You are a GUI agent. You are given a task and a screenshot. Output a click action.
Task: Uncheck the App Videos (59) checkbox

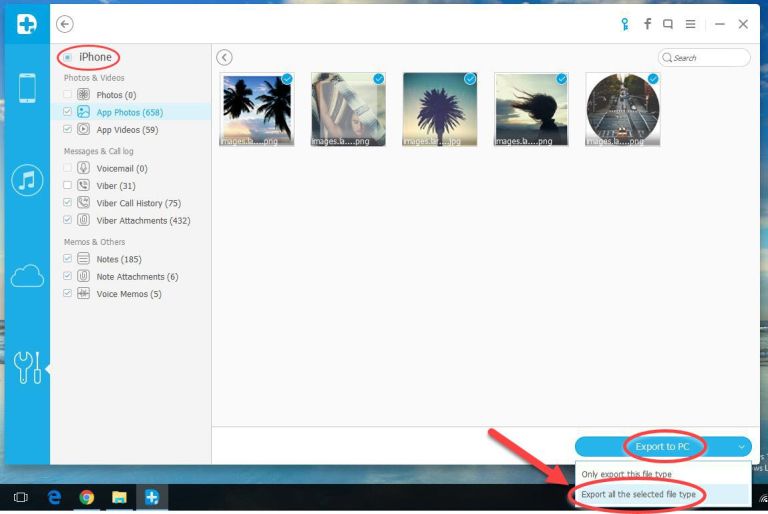[68, 129]
